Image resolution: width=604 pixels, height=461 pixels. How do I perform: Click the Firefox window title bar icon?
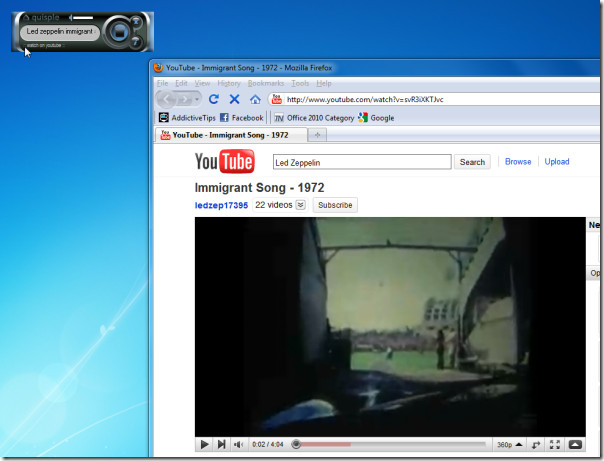pyautogui.click(x=158, y=68)
